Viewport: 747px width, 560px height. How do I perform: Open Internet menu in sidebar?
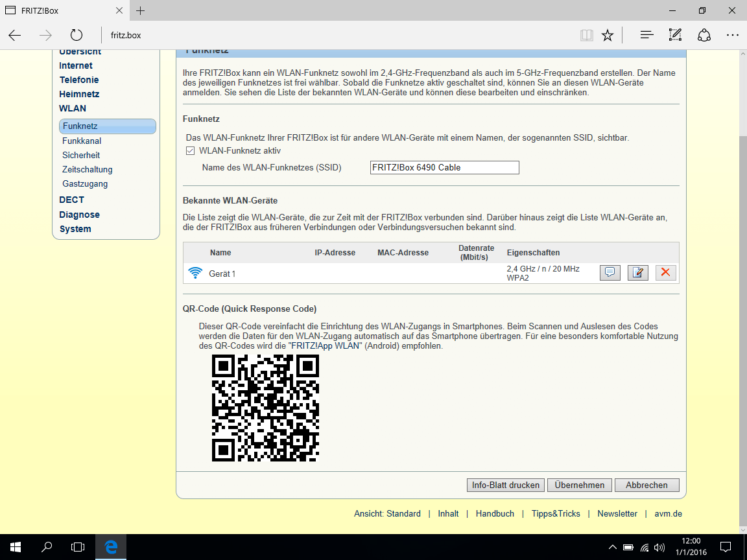(76, 65)
